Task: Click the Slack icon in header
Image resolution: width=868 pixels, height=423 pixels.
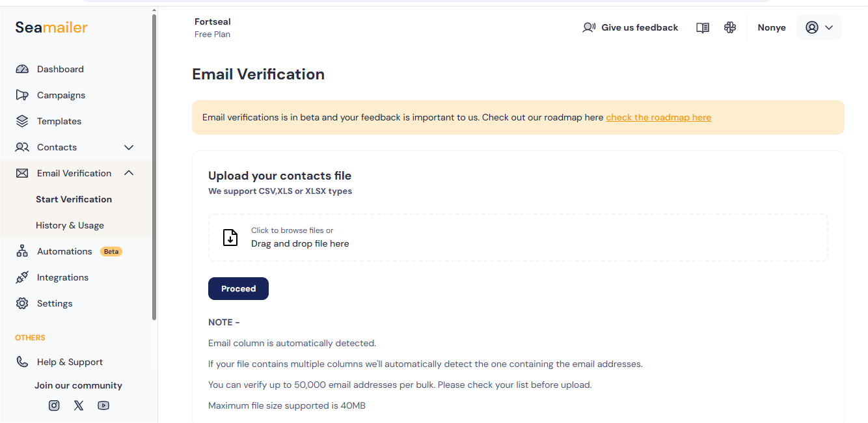Action: [x=730, y=27]
